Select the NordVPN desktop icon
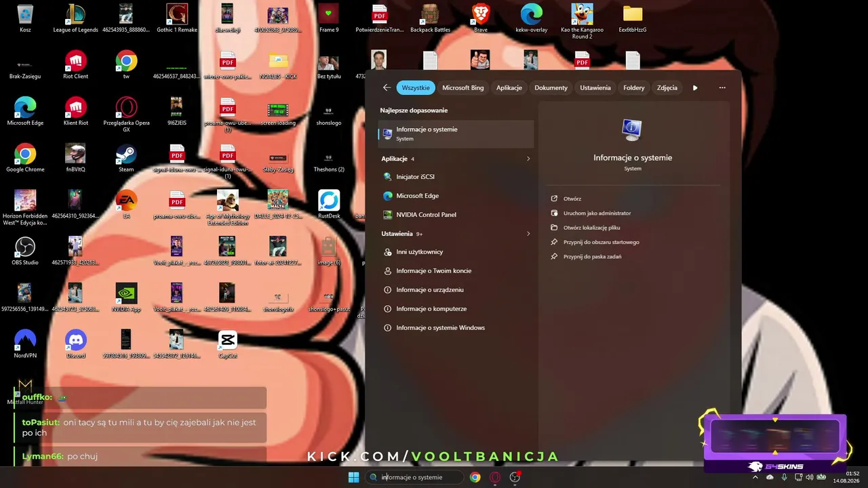Screen dimensions: 868x488 (25, 344)
